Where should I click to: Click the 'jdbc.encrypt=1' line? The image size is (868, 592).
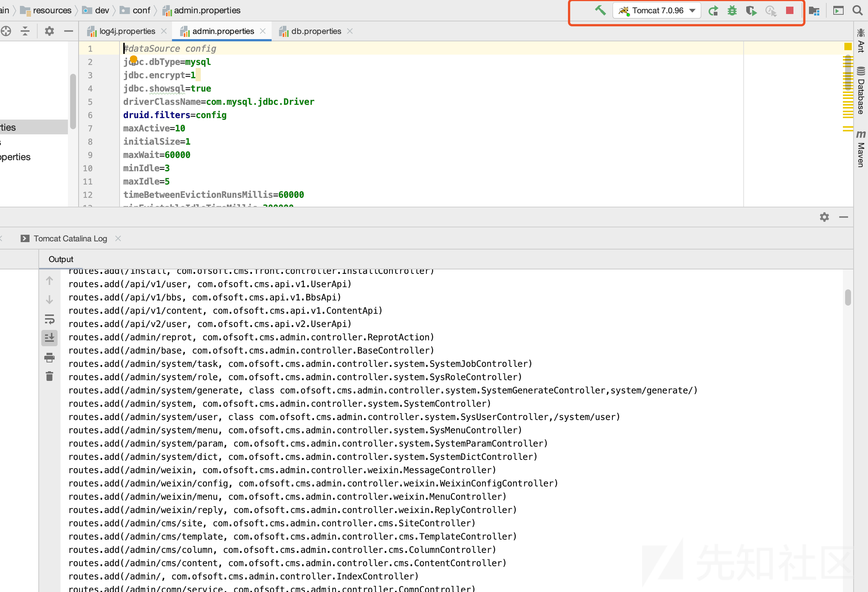tap(159, 75)
